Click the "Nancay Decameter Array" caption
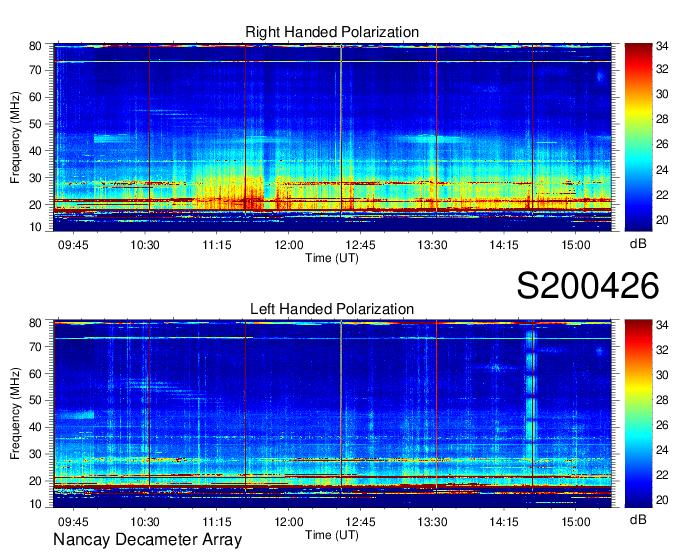 (147, 540)
